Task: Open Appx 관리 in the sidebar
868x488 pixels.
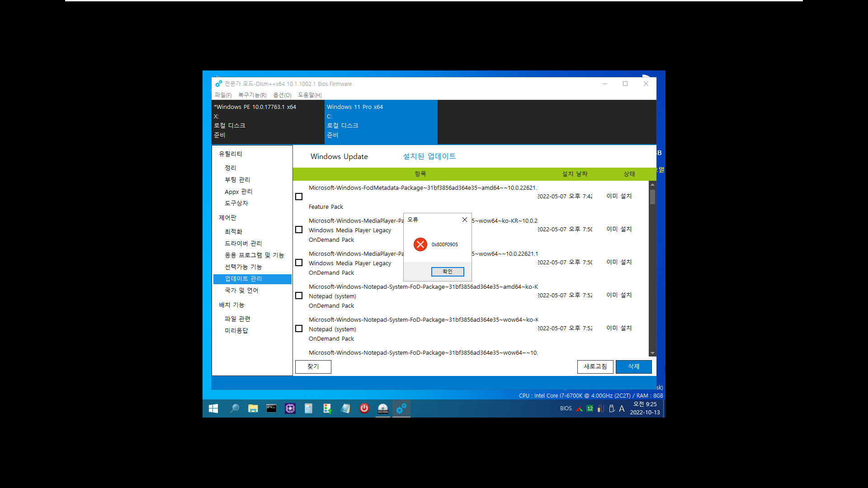Action: [238, 192]
